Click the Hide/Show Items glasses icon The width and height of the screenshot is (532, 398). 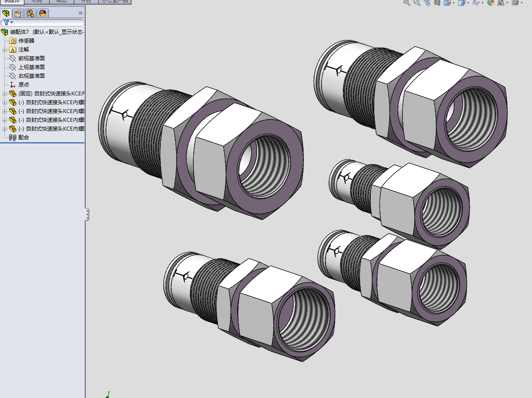476,2
